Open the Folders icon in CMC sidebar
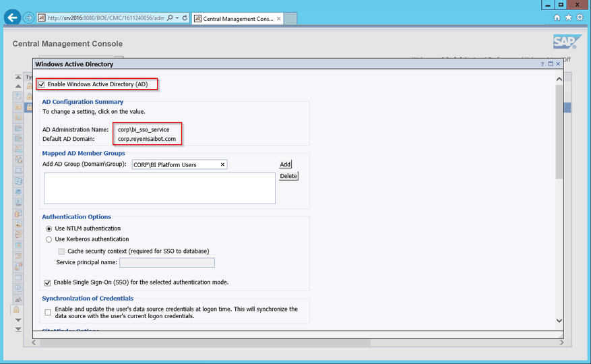Viewport: 591px width, 364px height. (18, 107)
